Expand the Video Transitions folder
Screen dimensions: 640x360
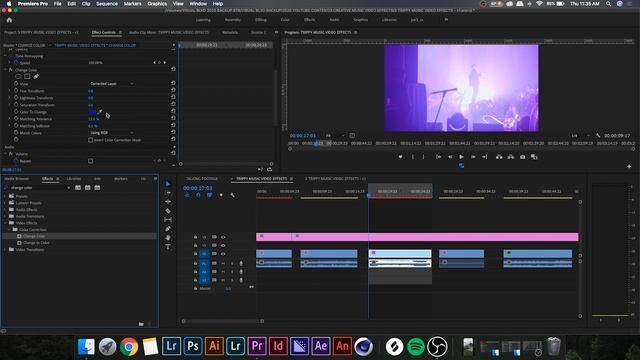(x=5, y=249)
